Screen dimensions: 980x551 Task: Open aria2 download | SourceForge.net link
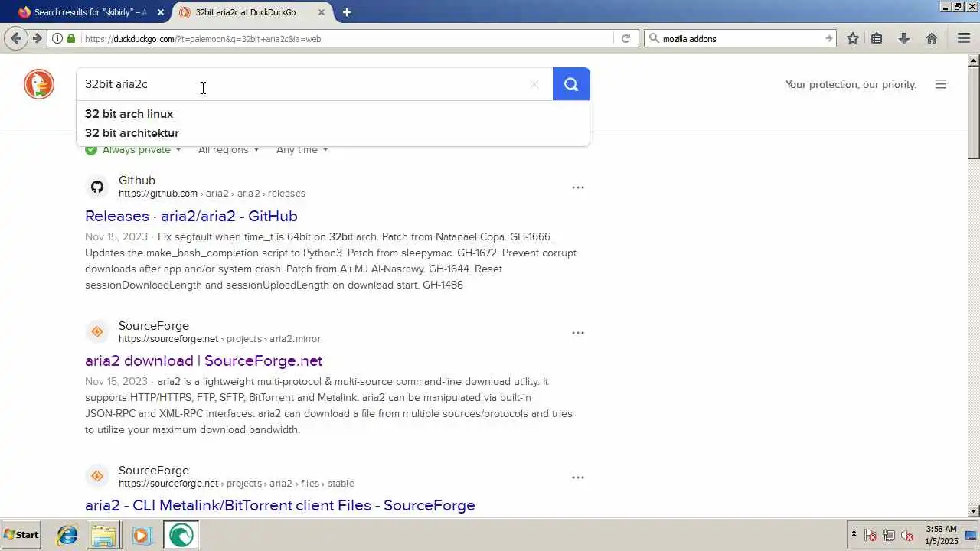tap(204, 360)
